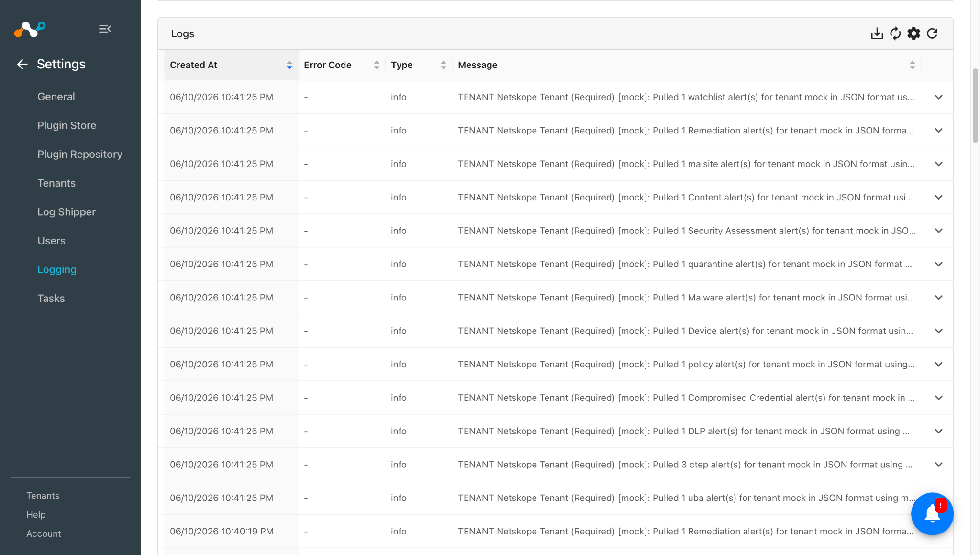Viewport: 980px width, 555px height.
Task: Open the Account link
Action: tap(44, 533)
